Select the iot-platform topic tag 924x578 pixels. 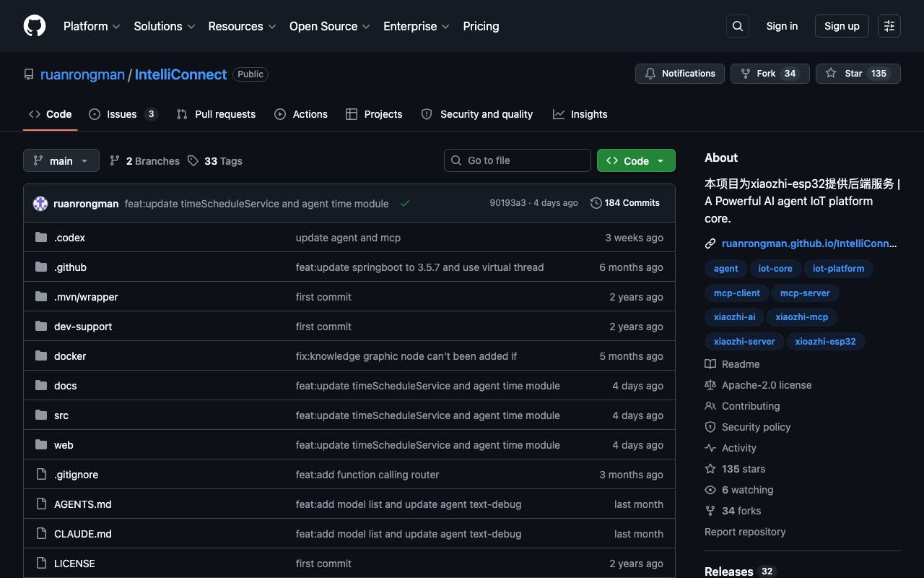coord(838,269)
